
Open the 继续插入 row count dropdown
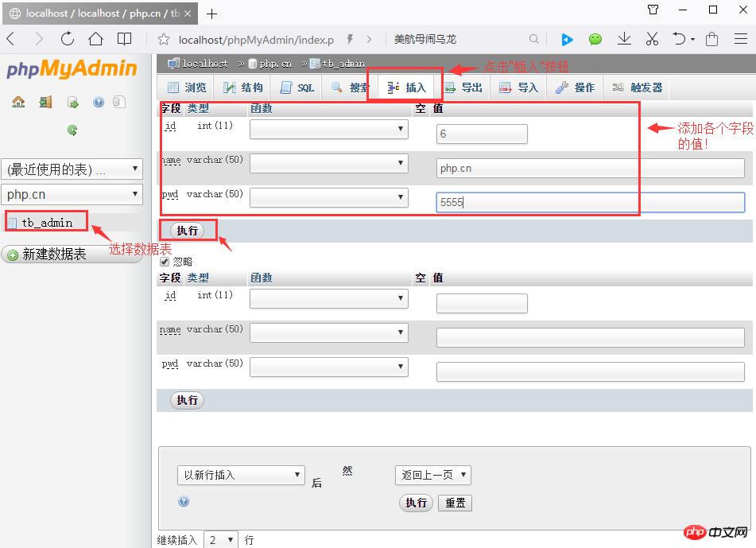point(221,540)
